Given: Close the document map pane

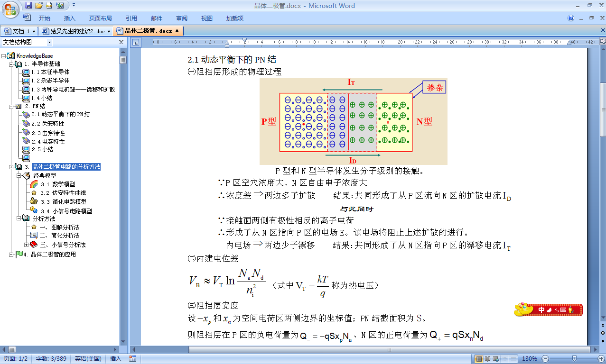Looking at the screenshot, I should click(x=121, y=42).
